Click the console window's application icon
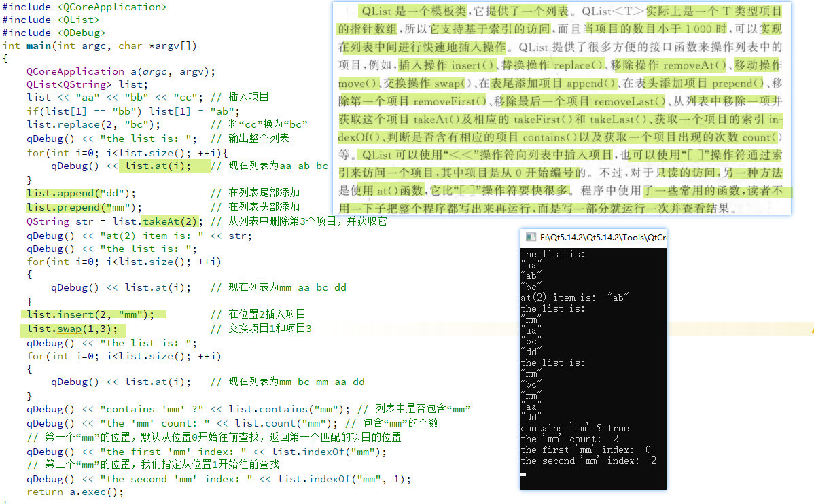The width and height of the screenshot is (814, 504). pyautogui.click(x=531, y=237)
